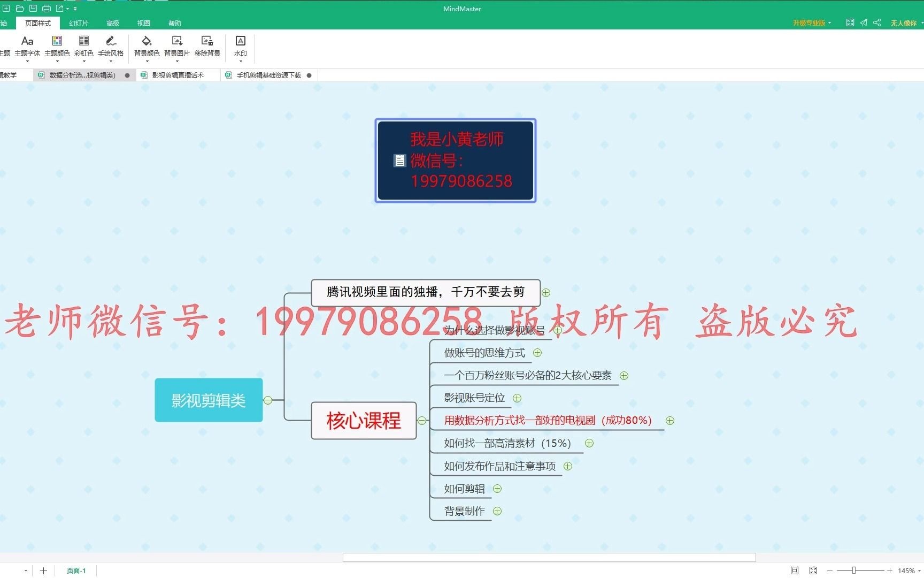Click 移除背景 remove background
The width and height of the screenshot is (924, 578).
coord(207,46)
